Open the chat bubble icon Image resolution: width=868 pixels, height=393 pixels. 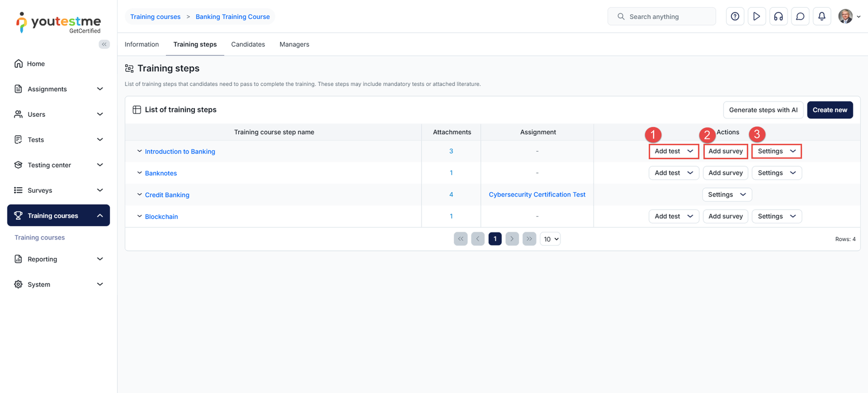point(800,17)
